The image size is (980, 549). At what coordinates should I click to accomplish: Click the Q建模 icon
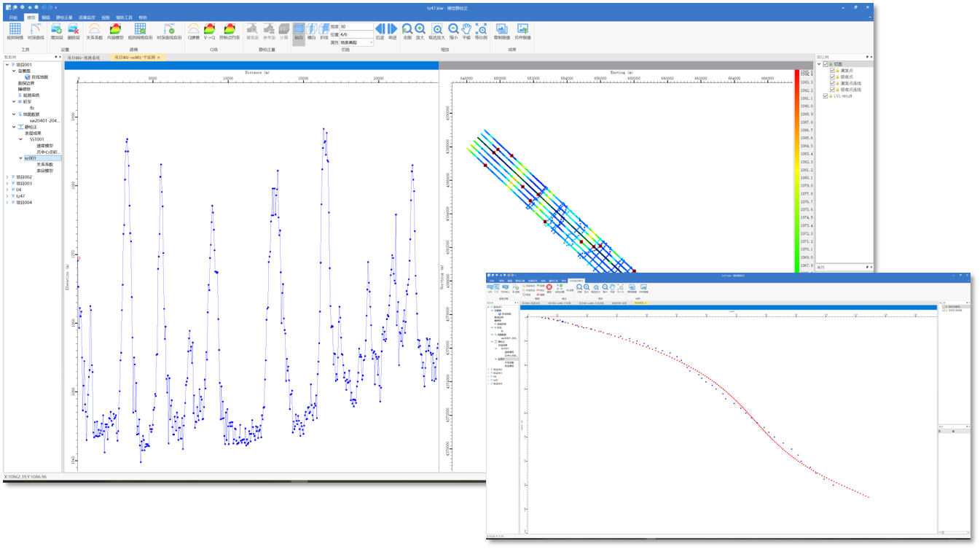coord(194,28)
